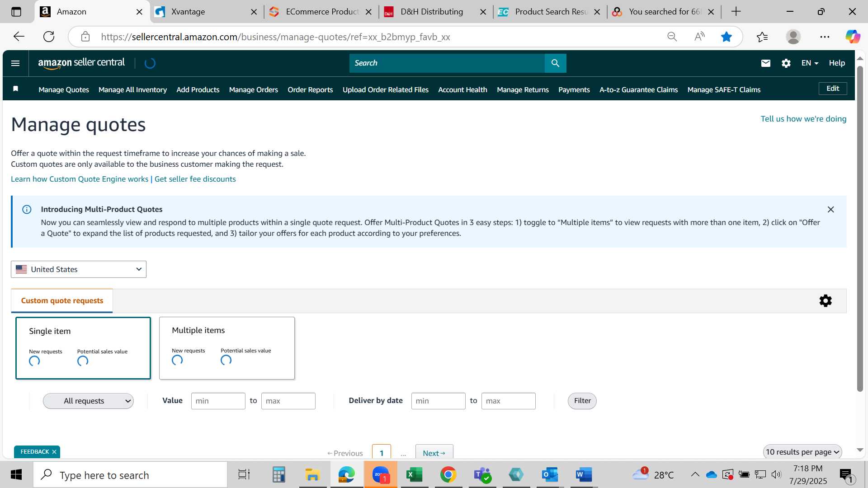Expand the United States marketplace dropdown
868x488 pixels.
tap(79, 269)
